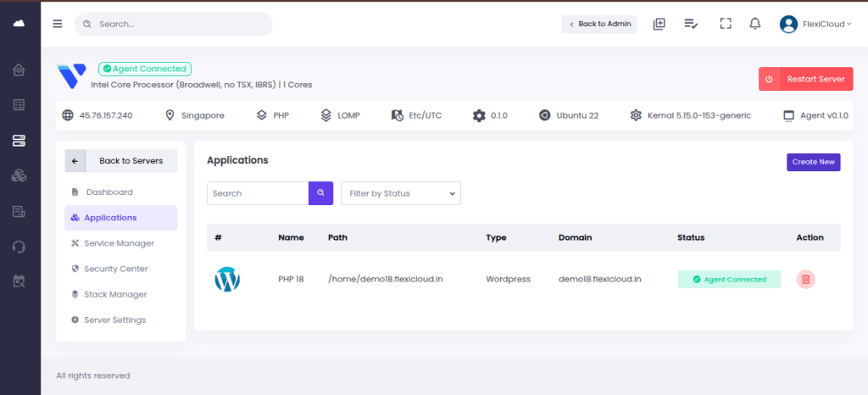Expand the Filter by Status dropdown
Image resolution: width=868 pixels, height=395 pixels.
pyautogui.click(x=400, y=193)
